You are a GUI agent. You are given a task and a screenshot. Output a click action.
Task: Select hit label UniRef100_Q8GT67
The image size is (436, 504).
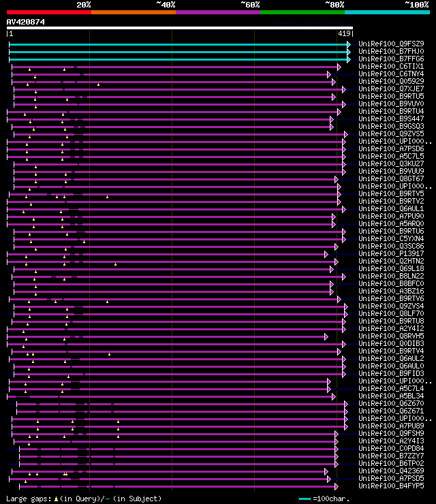pos(391,178)
